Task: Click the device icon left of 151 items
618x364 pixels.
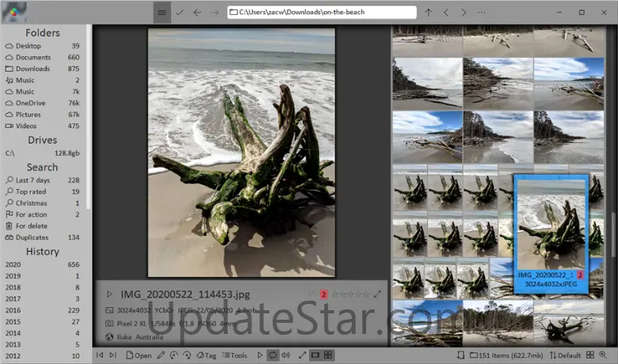Action: 460,355
